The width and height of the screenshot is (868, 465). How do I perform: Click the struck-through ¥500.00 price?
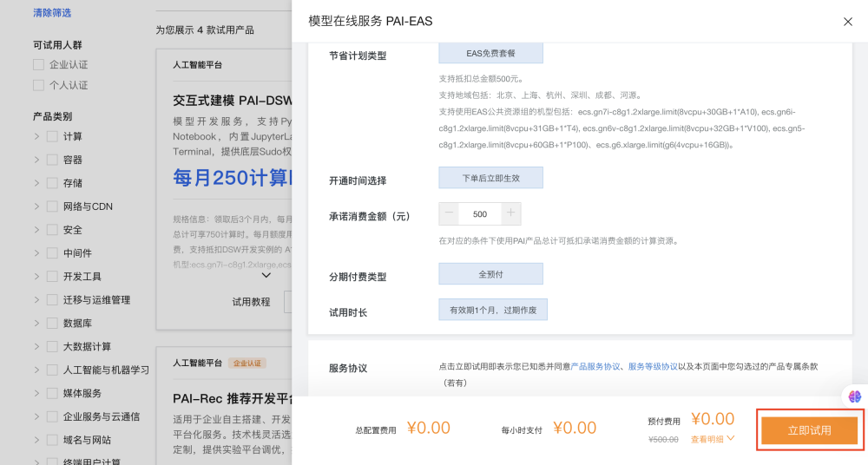coord(663,440)
